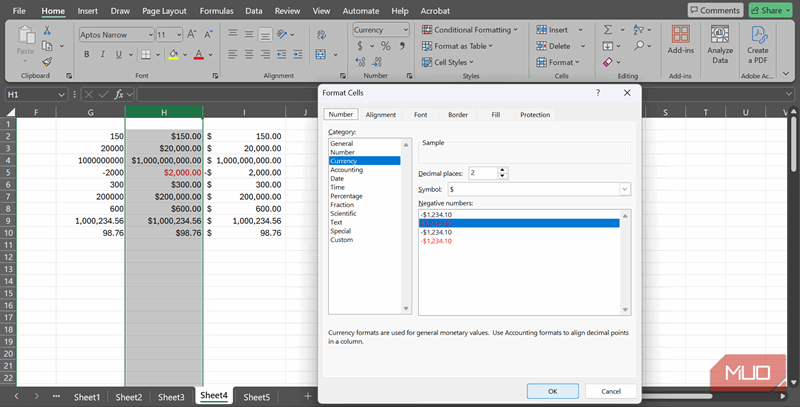Click OK in the Format Cells dialog

[553, 391]
